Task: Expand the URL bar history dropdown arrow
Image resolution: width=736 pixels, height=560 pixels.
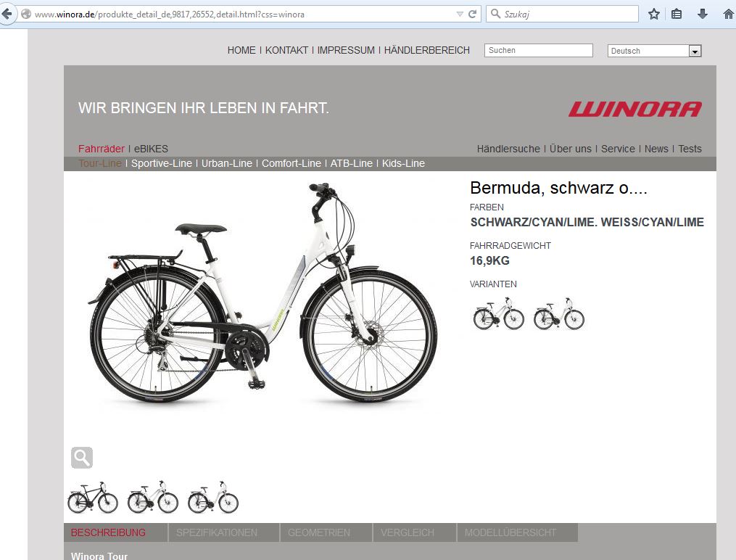Action: point(460,14)
